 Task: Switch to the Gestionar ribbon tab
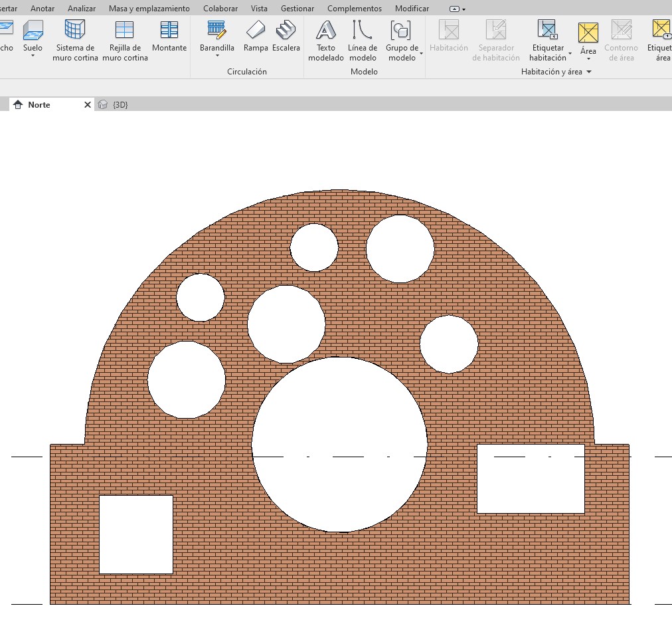297,9
